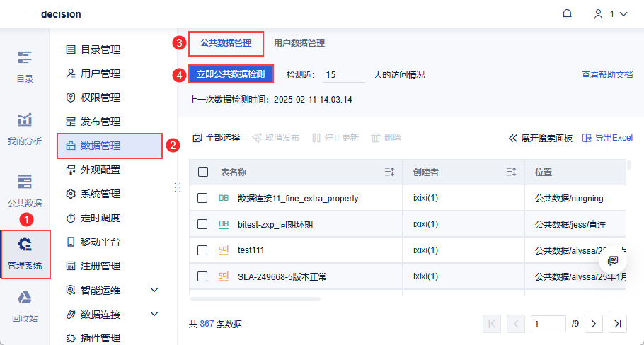Open the user account dropdown
The width and height of the screenshot is (644, 345).
(610, 14)
